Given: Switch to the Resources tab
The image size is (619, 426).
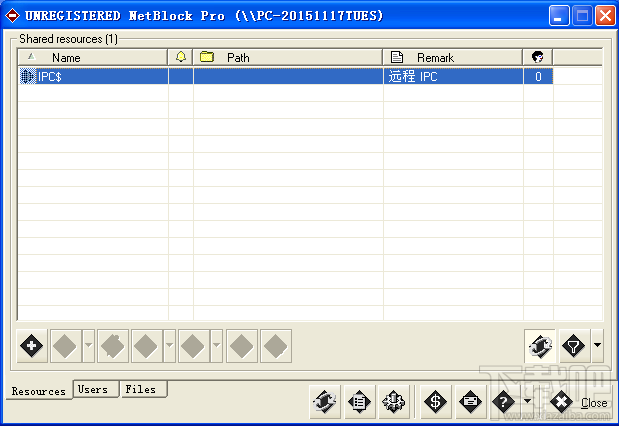Looking at the screenshot, I should coord(39,391).
